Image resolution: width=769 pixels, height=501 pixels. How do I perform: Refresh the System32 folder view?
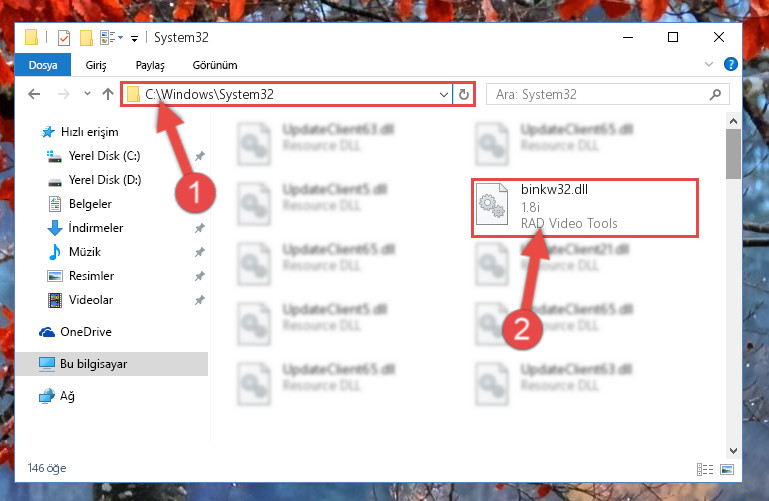coord(463,94)
